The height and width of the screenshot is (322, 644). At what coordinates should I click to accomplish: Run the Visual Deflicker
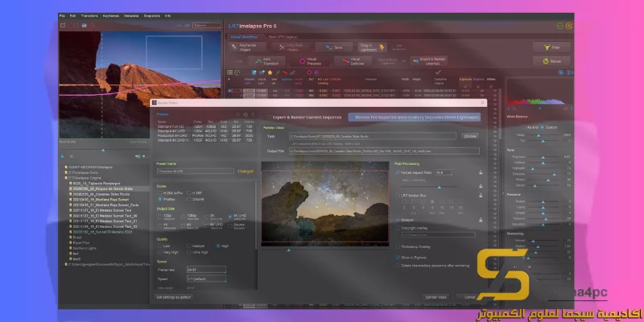[353, 62]
